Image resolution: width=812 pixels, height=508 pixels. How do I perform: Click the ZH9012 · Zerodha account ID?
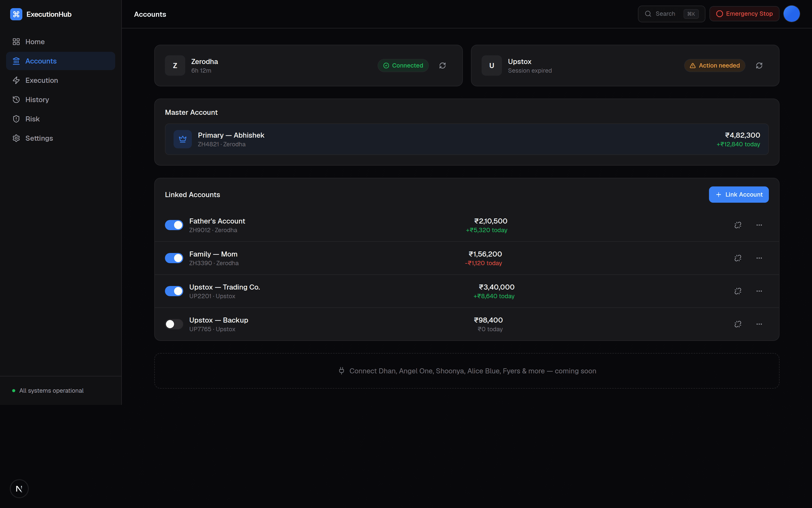(x=213, y=230)
